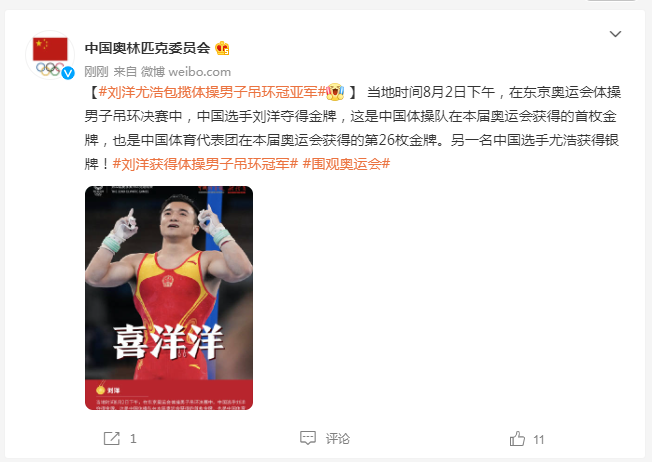Open the post options chevron menu
The width and height of the screenshot is (652, 462).
615,34
